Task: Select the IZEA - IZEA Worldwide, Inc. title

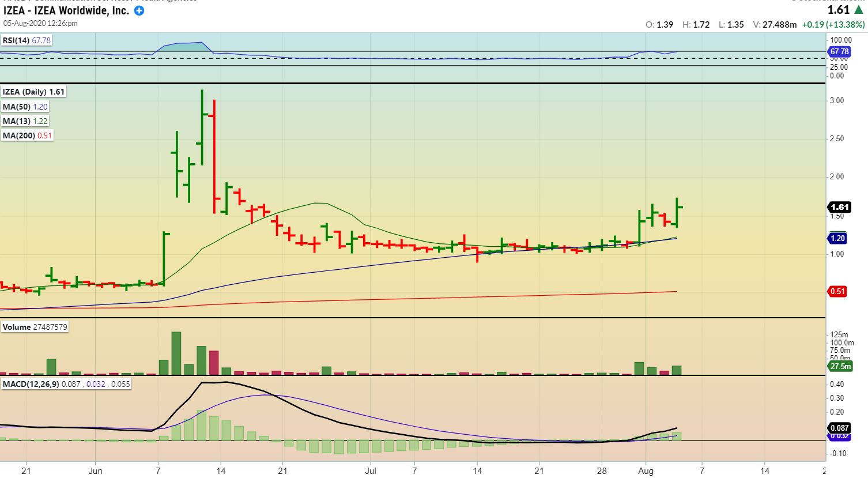Action: click(66, 10)
